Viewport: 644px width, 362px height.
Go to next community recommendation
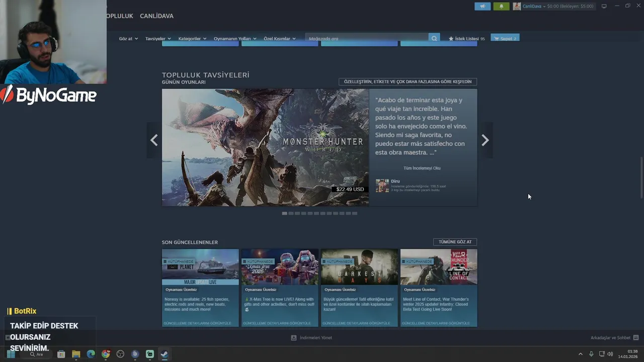coord(485,140)
